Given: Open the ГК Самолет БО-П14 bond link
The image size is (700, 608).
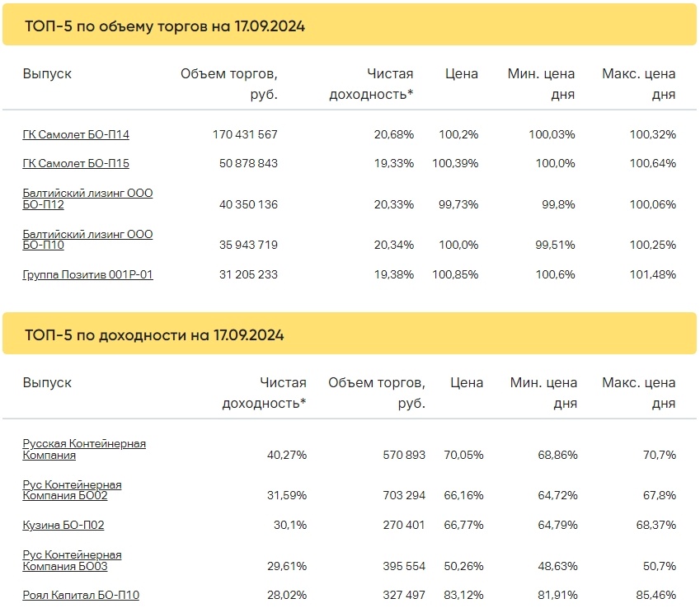Looking at the screenshot, I should coord(76,134).
